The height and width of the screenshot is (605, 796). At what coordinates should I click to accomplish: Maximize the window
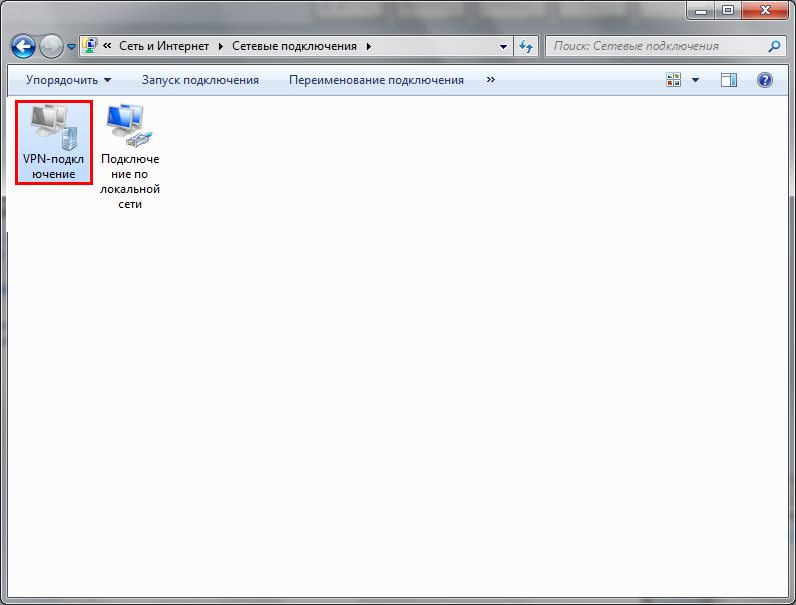coord(728,10)
